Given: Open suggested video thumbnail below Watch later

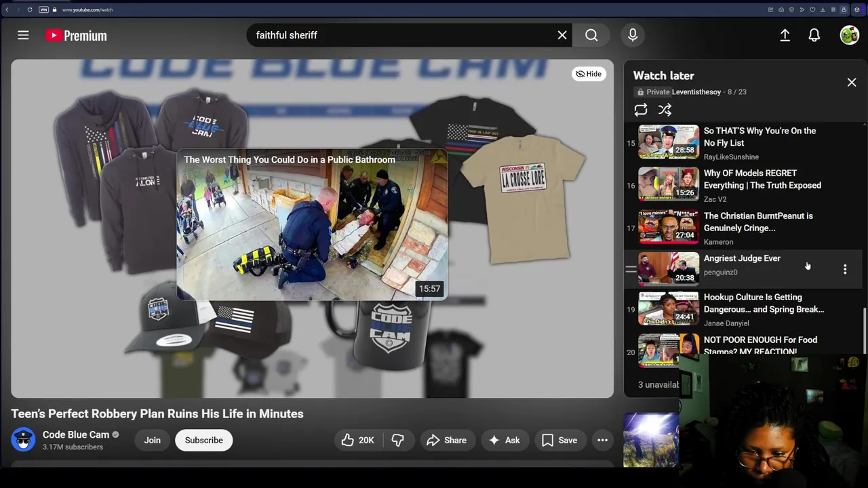Looking at the screenshot, I should click(x=651, y=441).
